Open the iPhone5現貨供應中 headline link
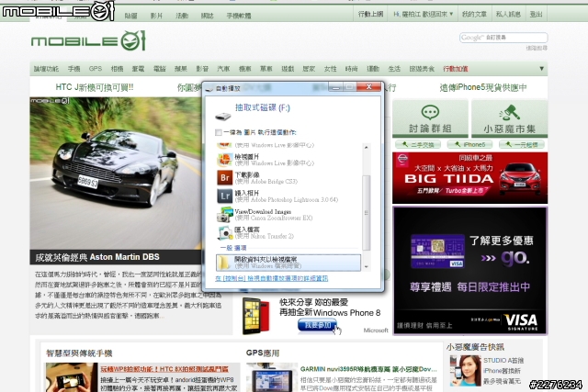 click(x=483, y=87)
